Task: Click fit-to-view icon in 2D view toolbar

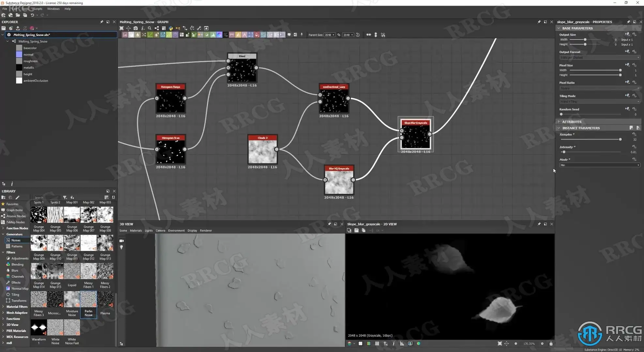Action: pyautogui.click(x=499, y=344)
